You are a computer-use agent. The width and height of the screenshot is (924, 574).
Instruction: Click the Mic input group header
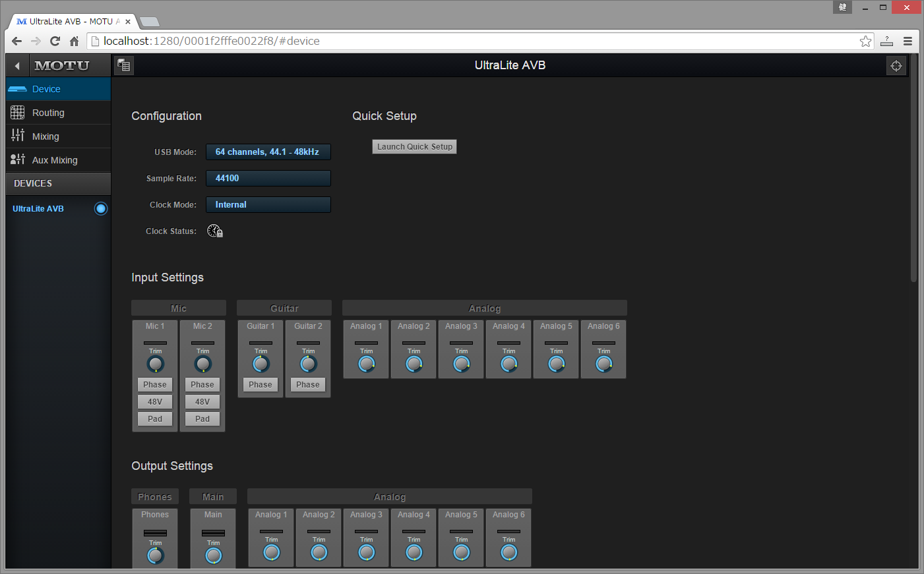click(x=179, y=308)
